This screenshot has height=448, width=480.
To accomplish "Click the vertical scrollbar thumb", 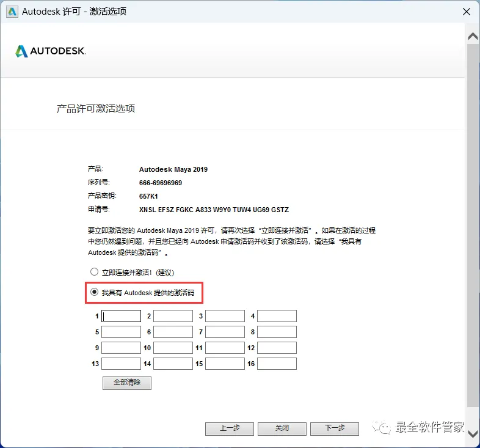I will (473, 226).
